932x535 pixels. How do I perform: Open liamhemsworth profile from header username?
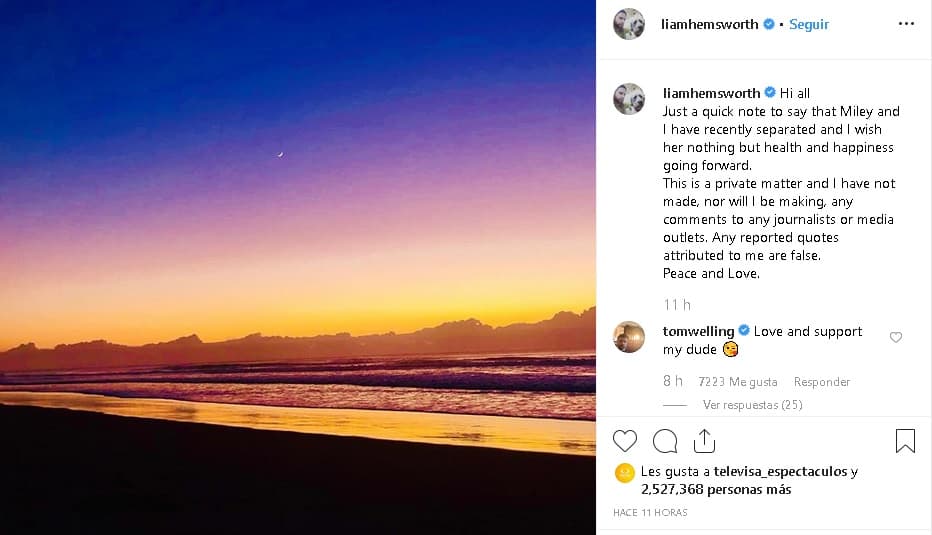click(x=710, y=24)
